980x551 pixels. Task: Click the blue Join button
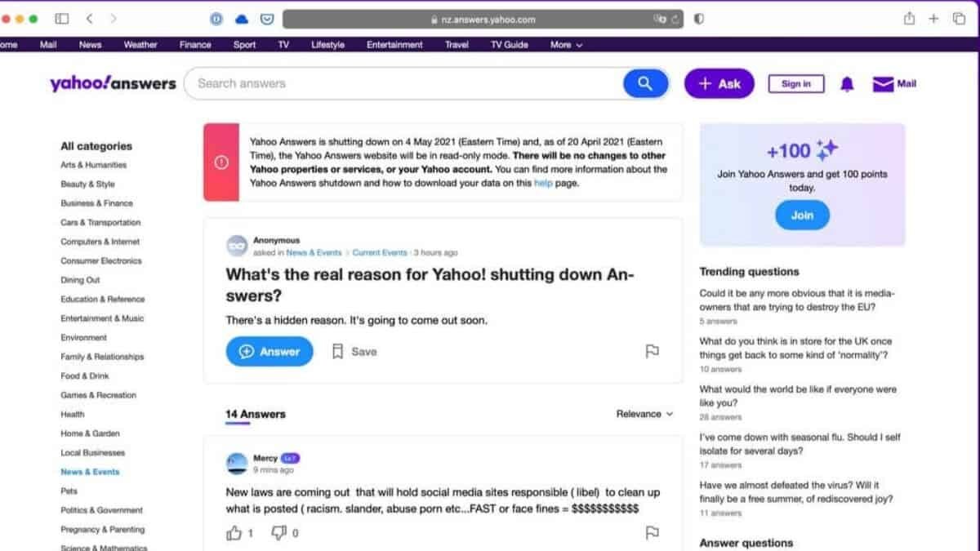(x=802, y=215)
